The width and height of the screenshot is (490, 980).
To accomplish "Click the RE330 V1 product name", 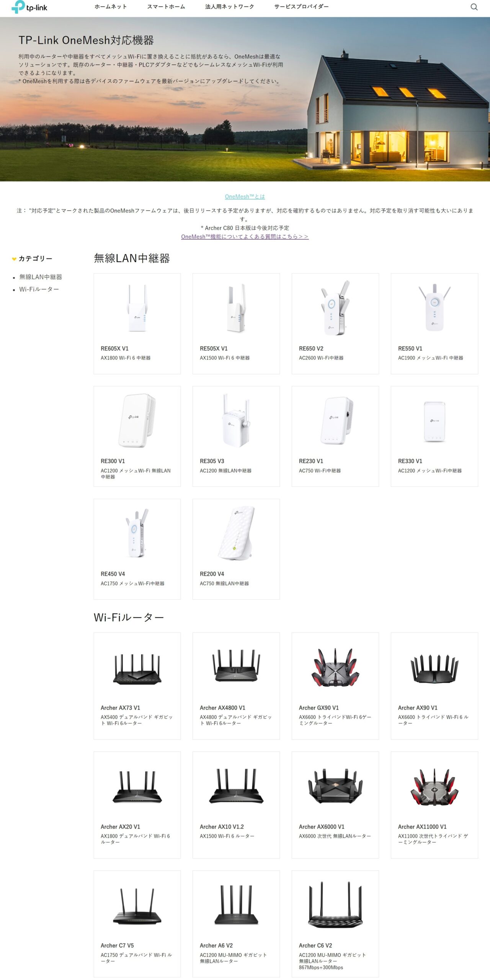I will coord(410,461).
